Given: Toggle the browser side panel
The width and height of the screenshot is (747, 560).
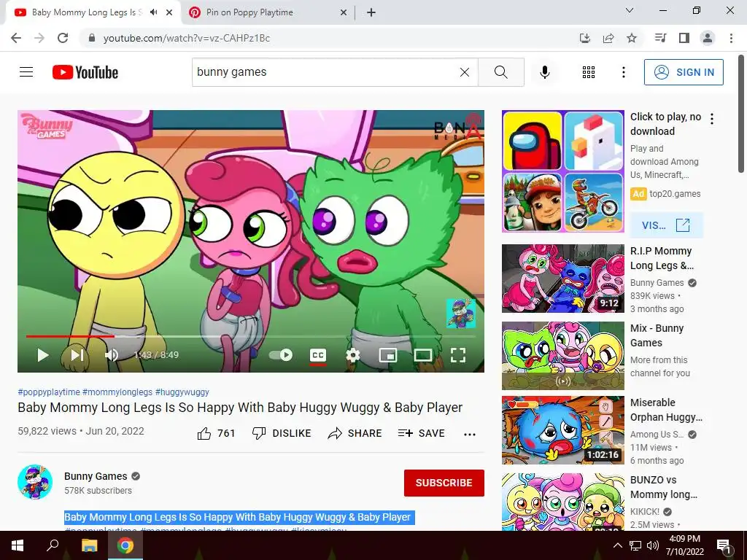Looking at the screenshot, I should [684, 38].
